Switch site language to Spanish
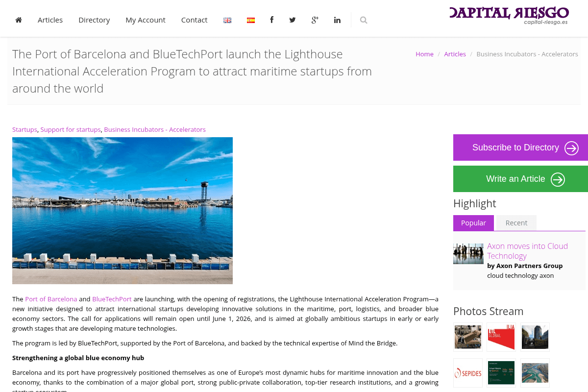 point(250,20)
